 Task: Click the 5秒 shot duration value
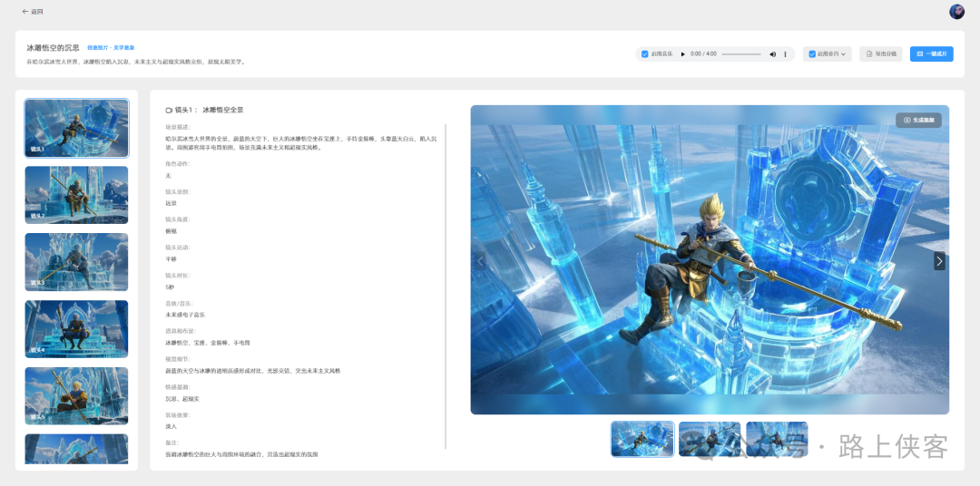[x=170, y=287]
